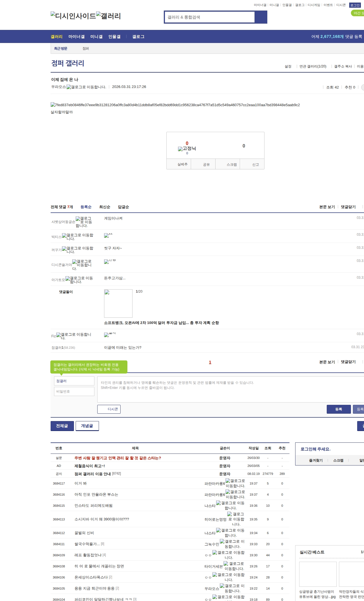Image resolution: width=364 pixels, height=601 pixels.
Task: Sort comments by 답글순
Action: (123, 207)
